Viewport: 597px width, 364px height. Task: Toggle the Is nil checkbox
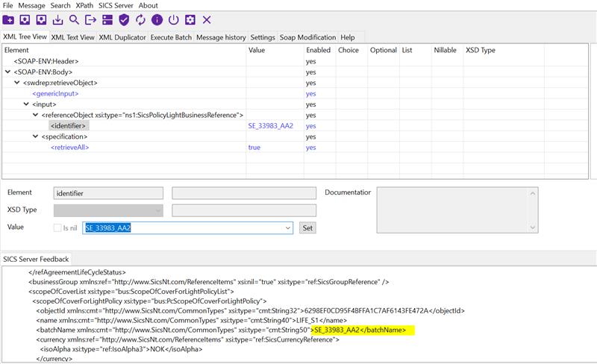(58, 228)
